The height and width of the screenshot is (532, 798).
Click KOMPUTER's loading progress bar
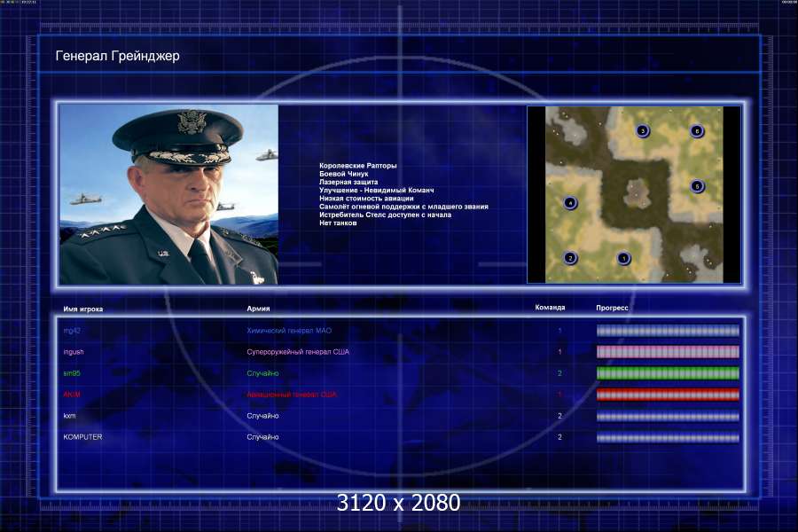(668, 437)
